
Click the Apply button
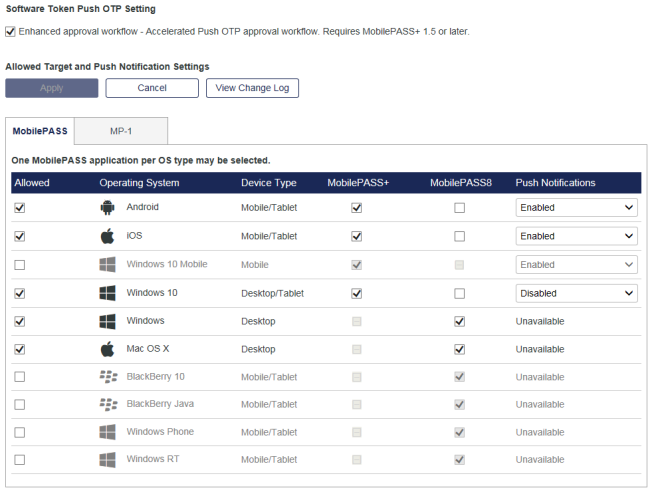pyautogui.click(x=52, y=88)
